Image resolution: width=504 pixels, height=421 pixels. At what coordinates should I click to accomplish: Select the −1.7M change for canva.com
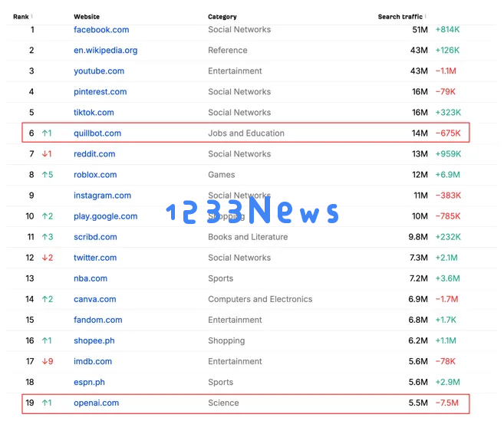pos(446,299)
